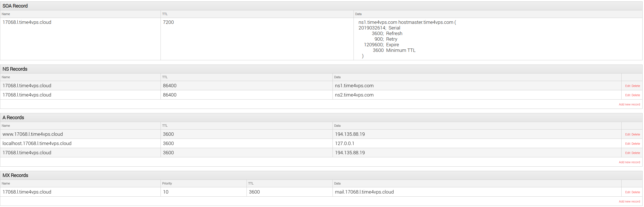
Task: Delete the ns2.time4vps.com NS record
Action: click(x=636, y=95)
